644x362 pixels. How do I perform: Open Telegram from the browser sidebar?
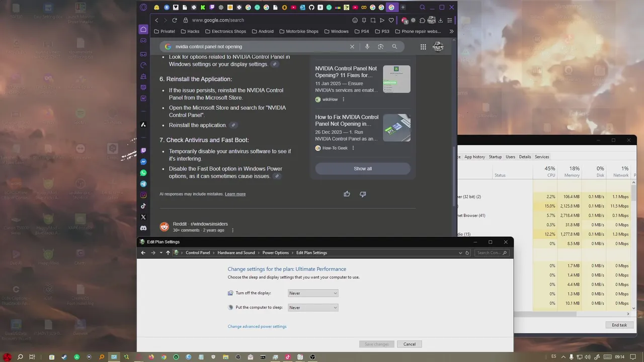pos(143,184)
